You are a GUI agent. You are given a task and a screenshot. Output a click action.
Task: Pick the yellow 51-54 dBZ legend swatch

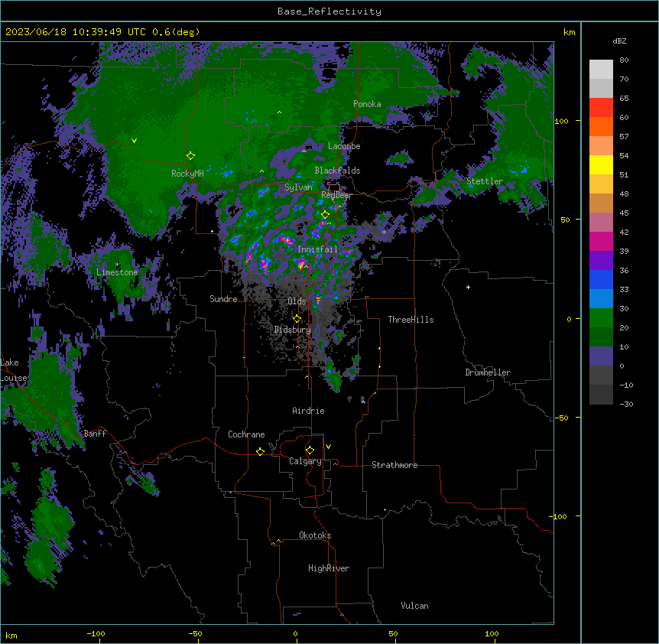pyautogui.click(x=601, y=164)
